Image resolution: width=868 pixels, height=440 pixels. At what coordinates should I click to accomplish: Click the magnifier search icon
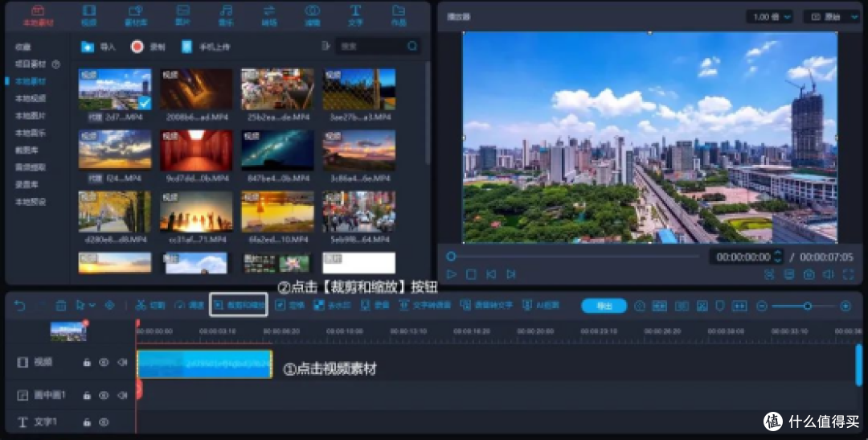[412, 46]
